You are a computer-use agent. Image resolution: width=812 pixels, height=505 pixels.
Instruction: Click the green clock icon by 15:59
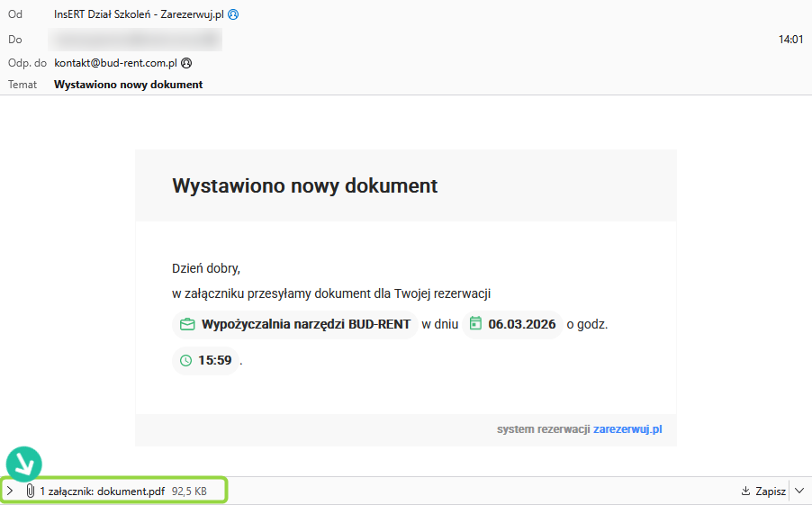[186, 361]
